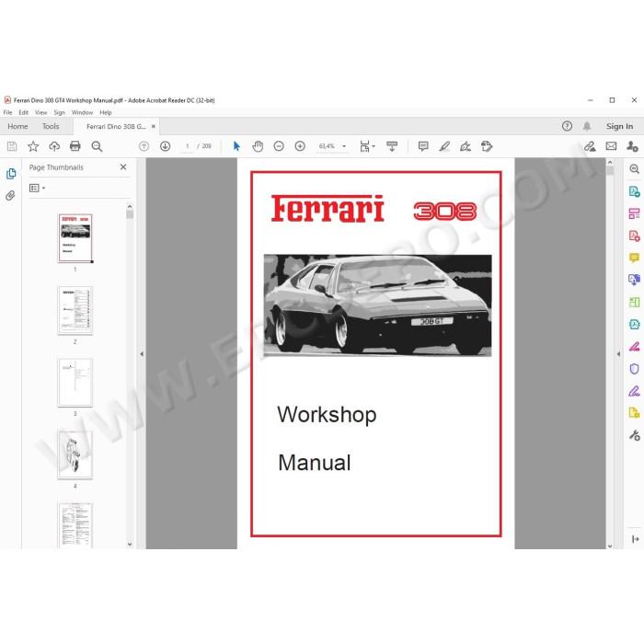Select the arrow Selection tool
Screen dimensions: 644x644
(236, 146)
